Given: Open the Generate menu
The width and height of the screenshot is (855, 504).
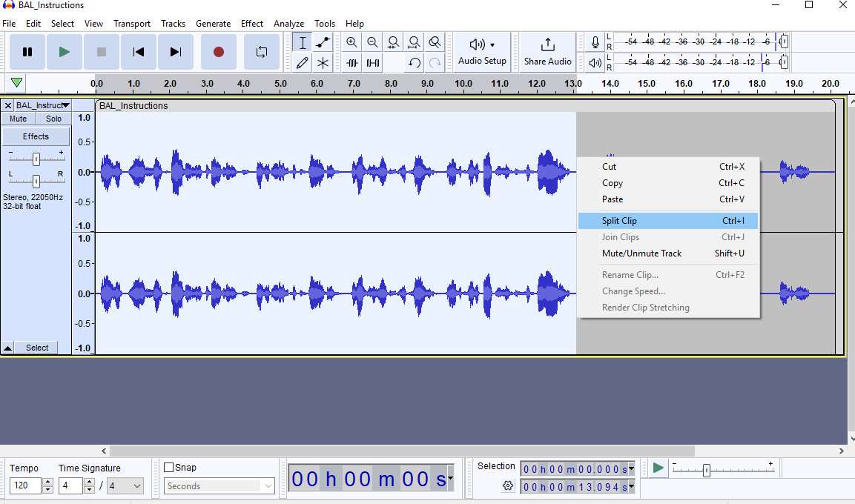Looking at the screenshot, I should click(214, 24).
